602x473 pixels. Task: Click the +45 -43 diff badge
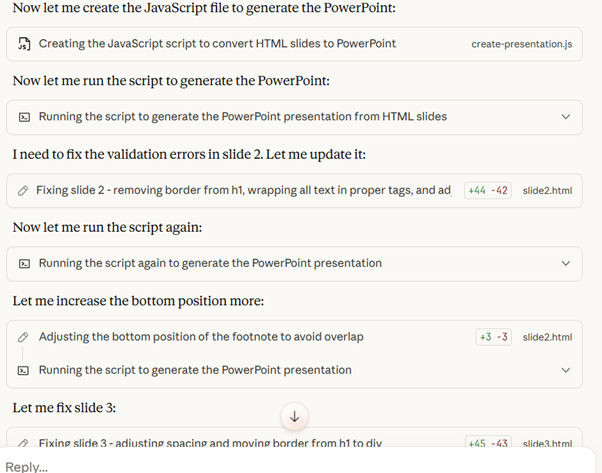point(489,442)
